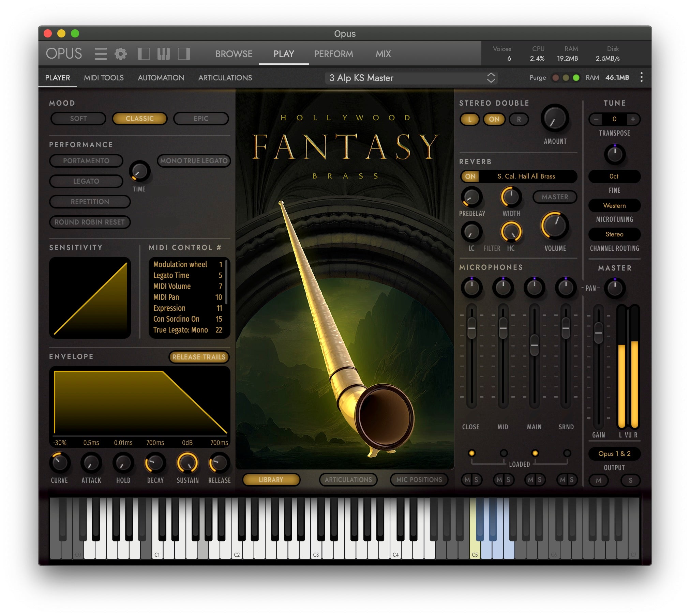Click the RELEASE TRAILS button
The height and width of the screenshot is (616, 690).
199,357
